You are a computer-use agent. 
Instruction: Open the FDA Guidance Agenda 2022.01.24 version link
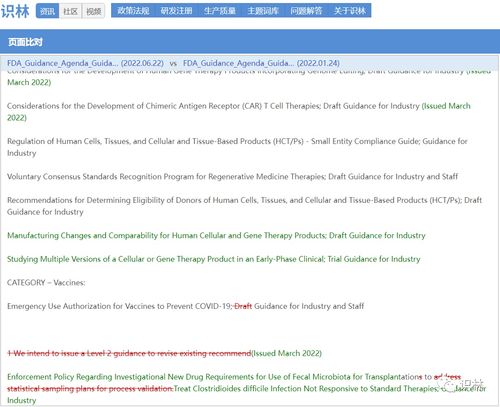click(x=261, y=63)
